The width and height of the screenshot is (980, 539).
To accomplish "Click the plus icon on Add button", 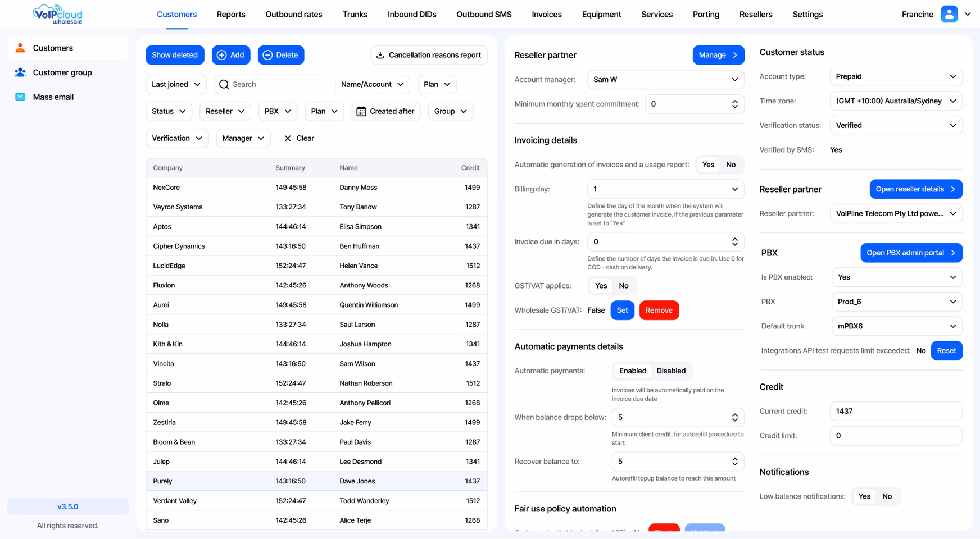I will coord(222,55).
